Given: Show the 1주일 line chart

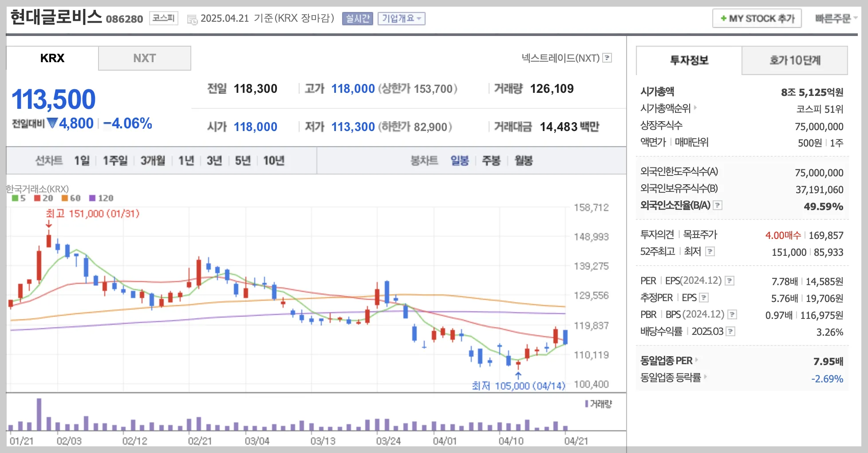Looking at the screenshot, I should [x=115, y=160].
